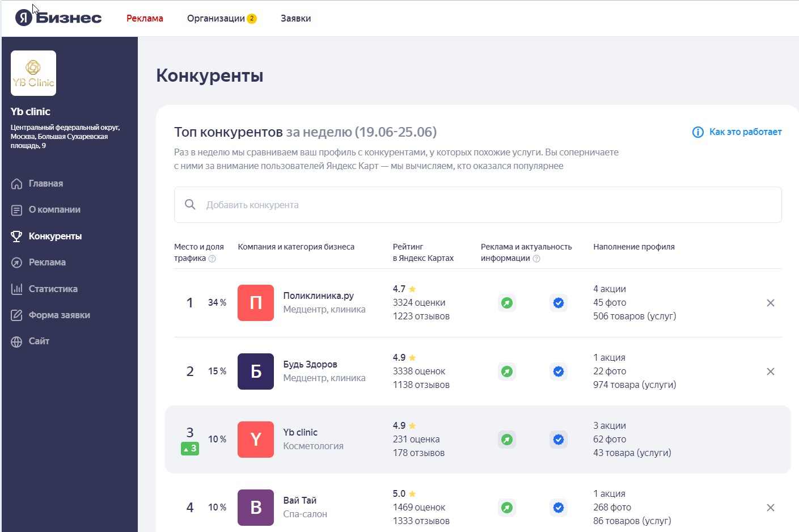Image resolution: width=799 pixels, height=532 pixels.
Task: Select Конкуренты in the sidebar
Action: click(55, 236)
